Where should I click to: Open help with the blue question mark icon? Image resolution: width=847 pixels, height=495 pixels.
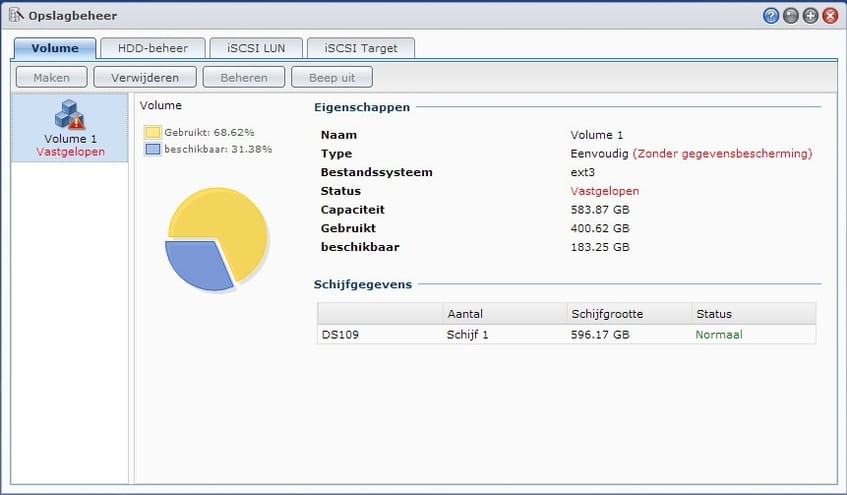tap(771, 16)
